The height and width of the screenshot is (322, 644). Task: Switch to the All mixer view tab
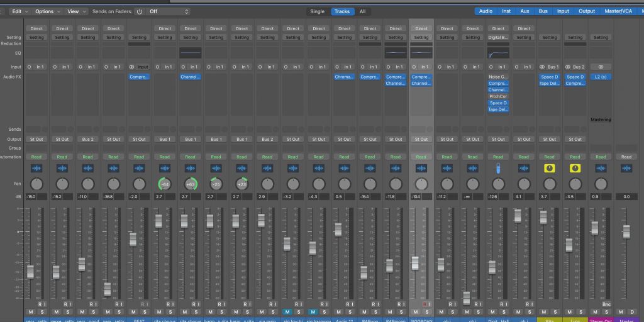pyautogui.click(x=362, y=11)
